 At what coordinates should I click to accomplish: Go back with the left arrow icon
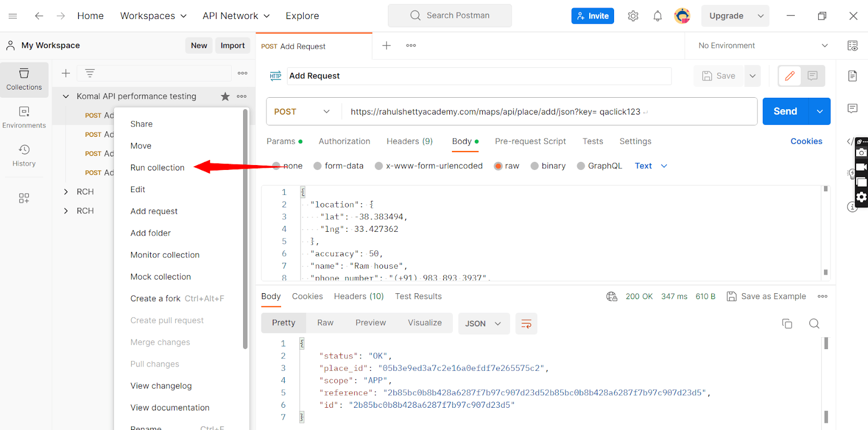point(39,16)
